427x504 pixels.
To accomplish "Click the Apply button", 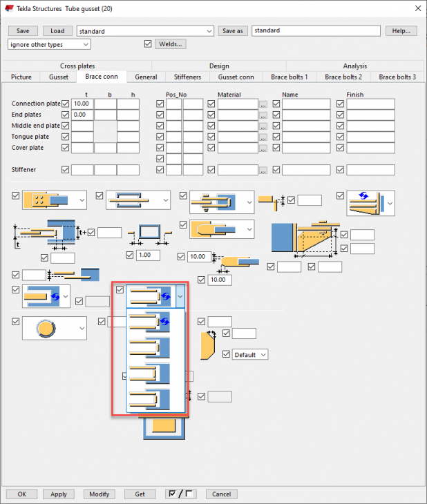I will coord(59,494).
